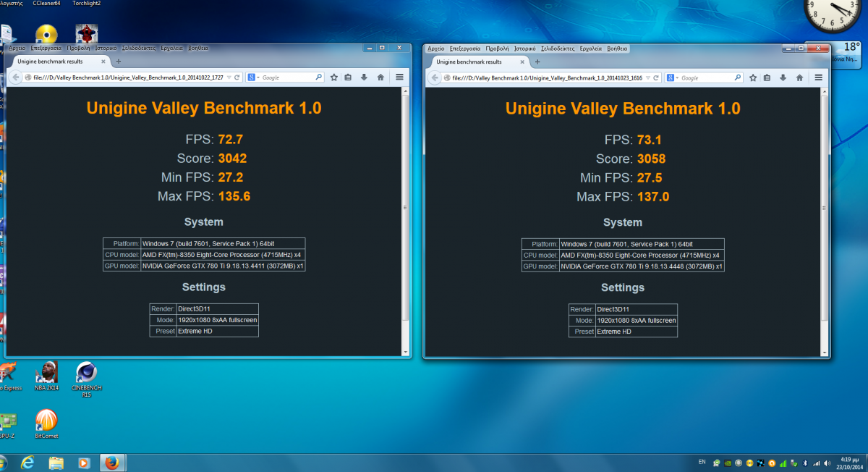Click the FPS value 72.7 in the left window
This screenshot has width=868, height=472.
tap(231, 139)
